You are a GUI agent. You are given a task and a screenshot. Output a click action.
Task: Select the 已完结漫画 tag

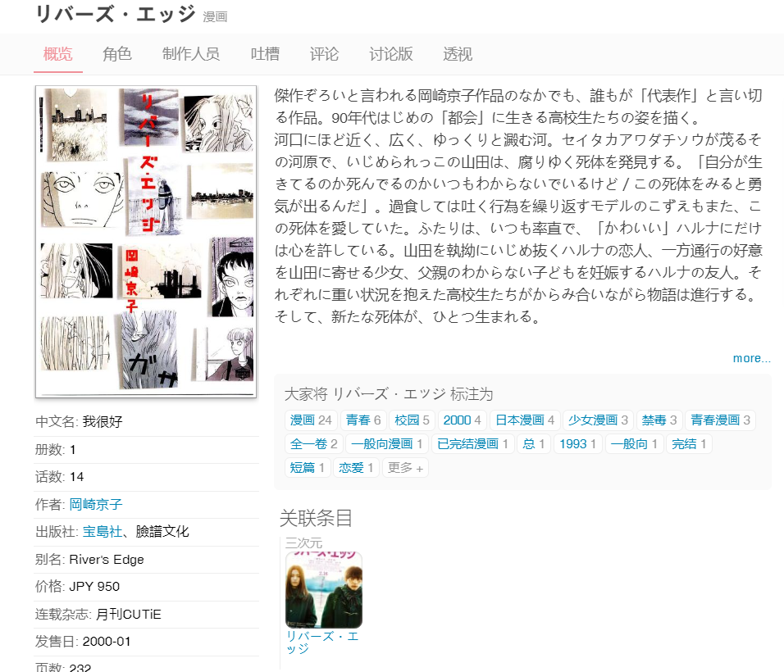473,444
